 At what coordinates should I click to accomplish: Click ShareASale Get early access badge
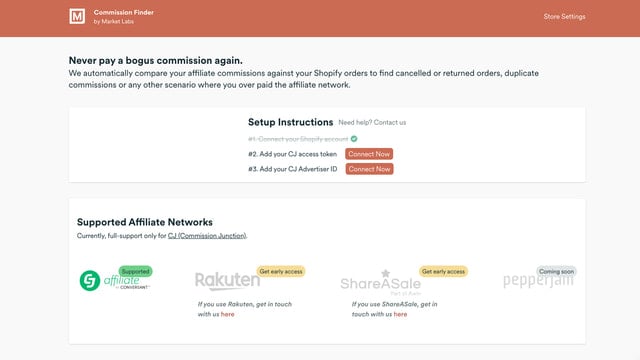point(443,271)
